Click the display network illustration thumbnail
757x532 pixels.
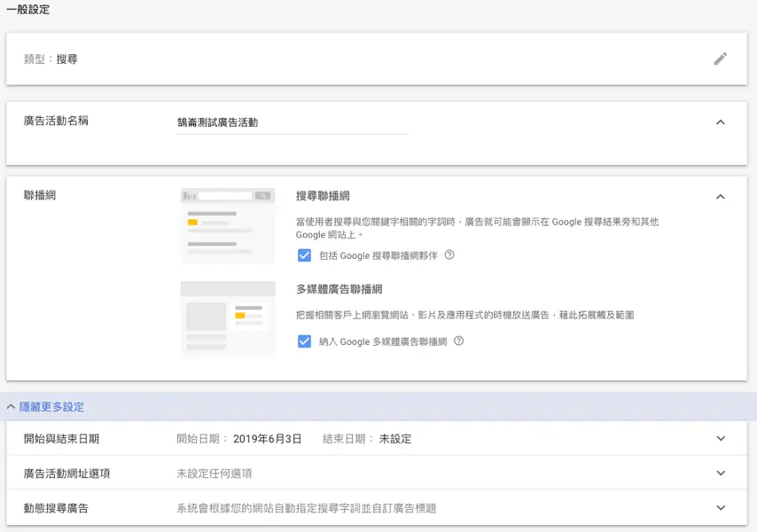228,319
